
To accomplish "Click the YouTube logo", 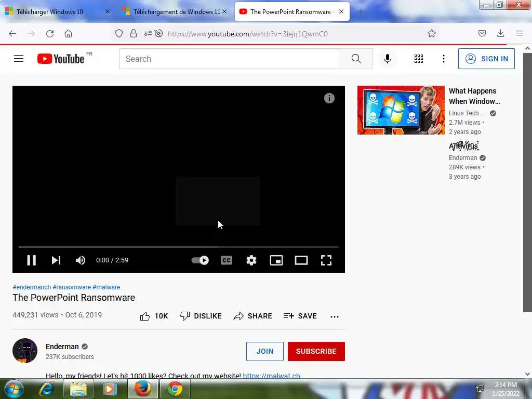I will pos(61,59).
